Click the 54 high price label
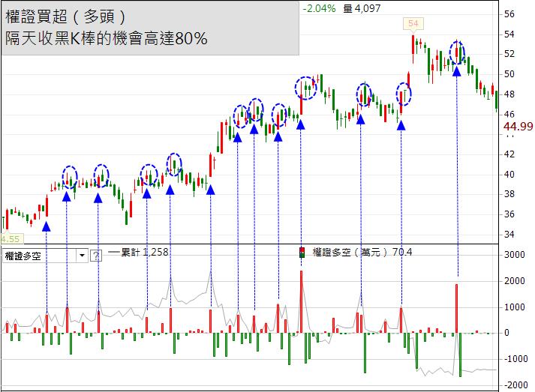Screen dimensions: 535x392 click(x=413, y=23)
